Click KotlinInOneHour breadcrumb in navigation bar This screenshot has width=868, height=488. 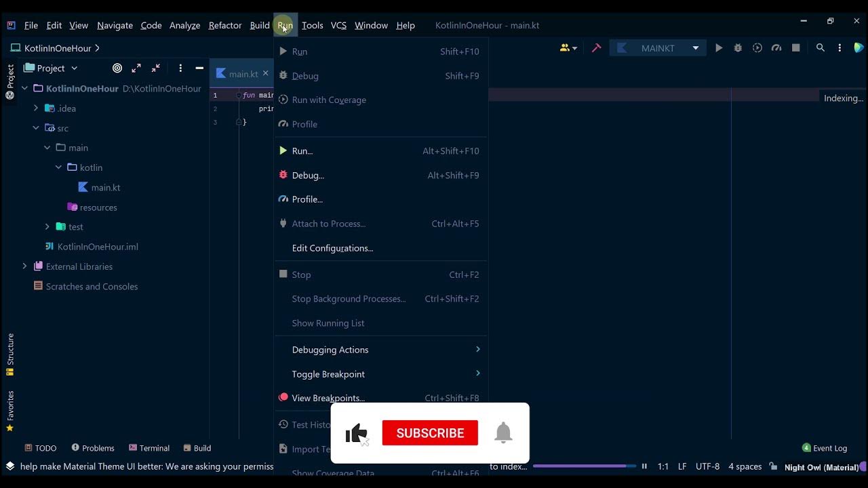58,48
